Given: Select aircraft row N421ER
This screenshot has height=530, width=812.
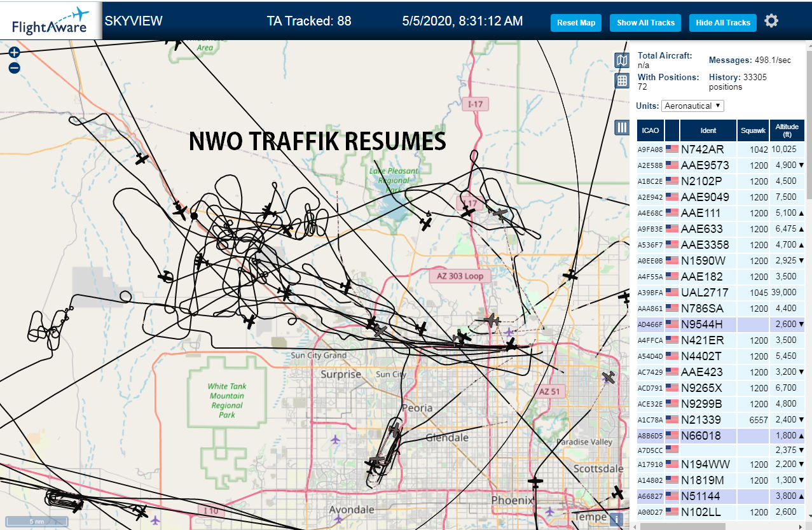Looking at the screenshot, I should point(720,340).
